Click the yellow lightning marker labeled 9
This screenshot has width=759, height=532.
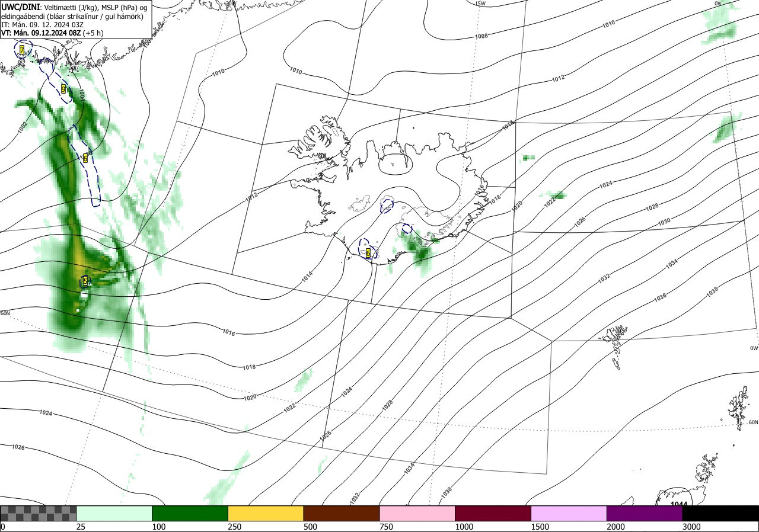click(63, 89)
